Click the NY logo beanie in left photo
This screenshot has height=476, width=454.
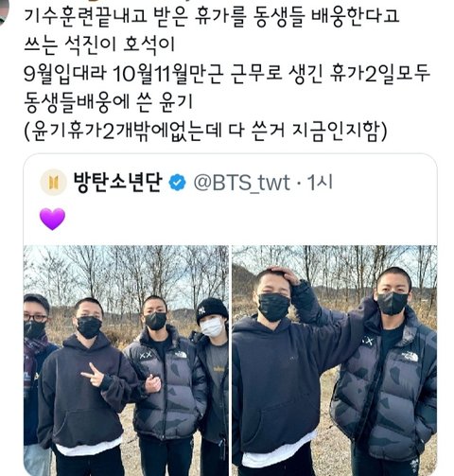[x=212, y=309]
